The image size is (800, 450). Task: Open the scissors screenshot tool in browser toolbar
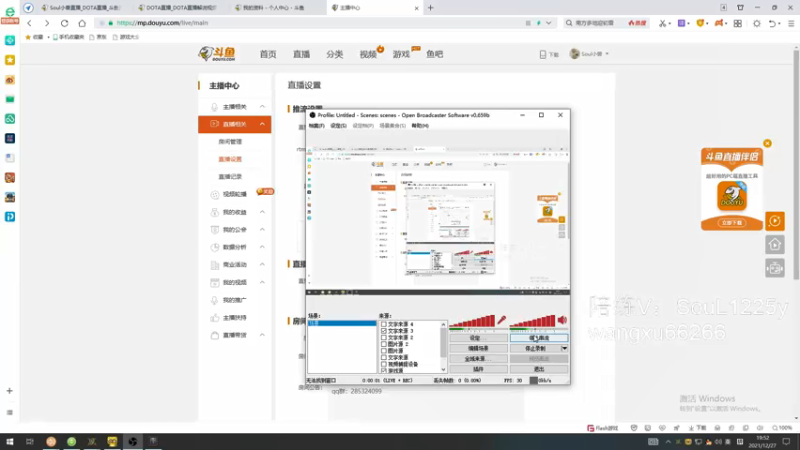[x=662, y=23]
